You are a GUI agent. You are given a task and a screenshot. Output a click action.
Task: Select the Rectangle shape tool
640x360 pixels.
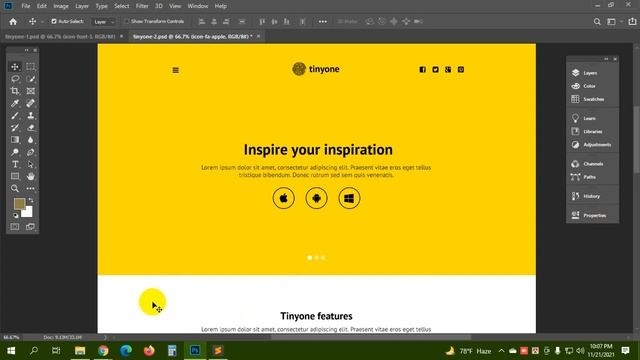coord(15,176)
